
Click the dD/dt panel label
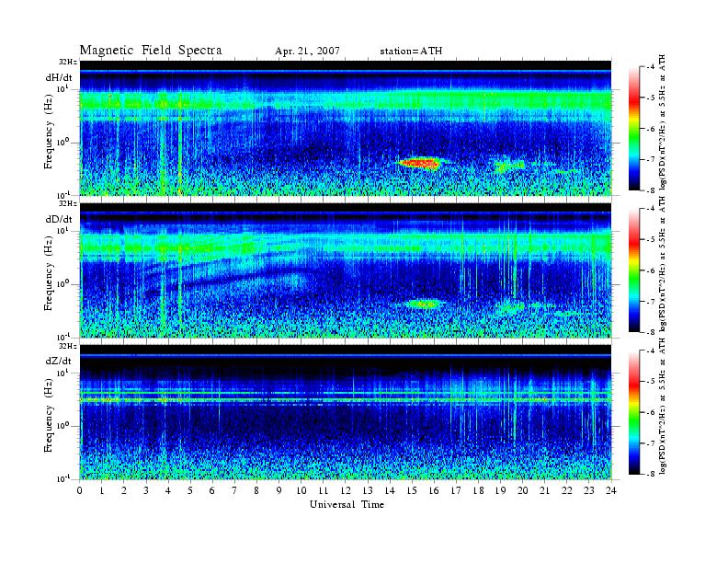[59, 219]
